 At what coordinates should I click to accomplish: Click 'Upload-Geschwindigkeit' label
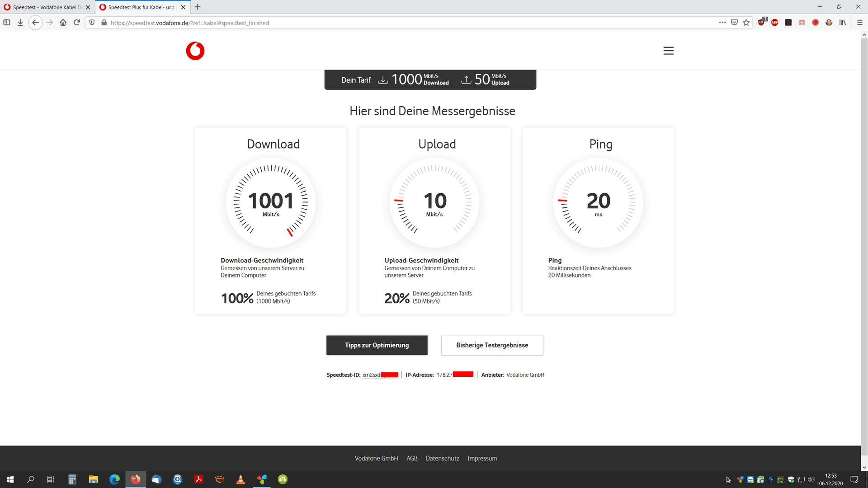tap(421, 260)
